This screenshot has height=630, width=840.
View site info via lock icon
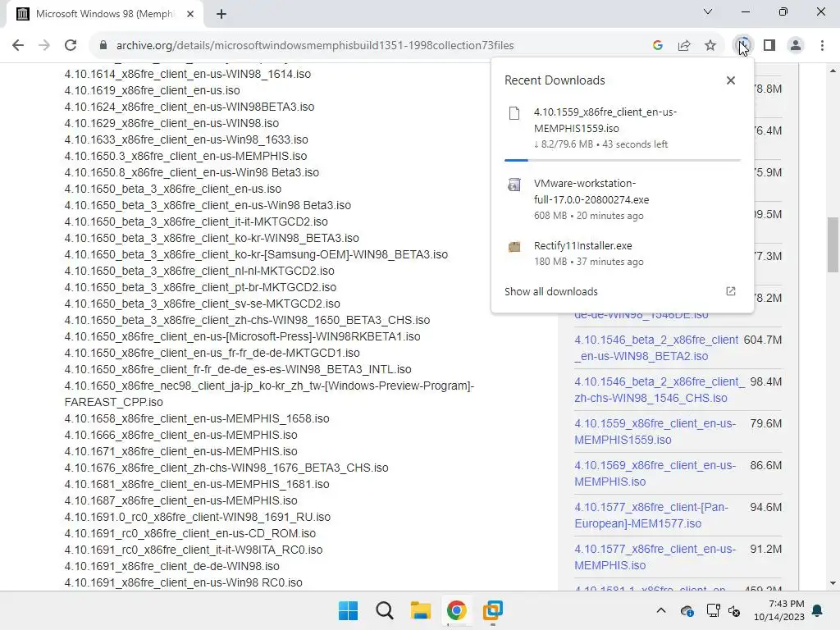coord(103,46)
